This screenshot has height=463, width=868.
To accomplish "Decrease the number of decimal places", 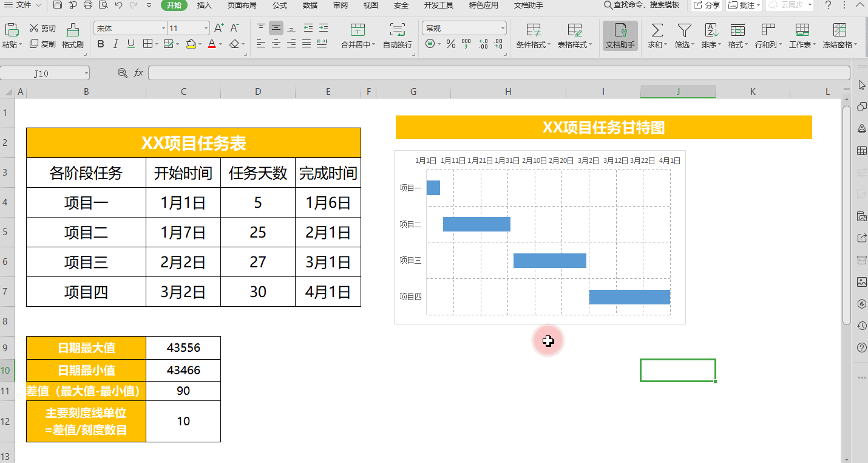I will (x=498, y=44).
